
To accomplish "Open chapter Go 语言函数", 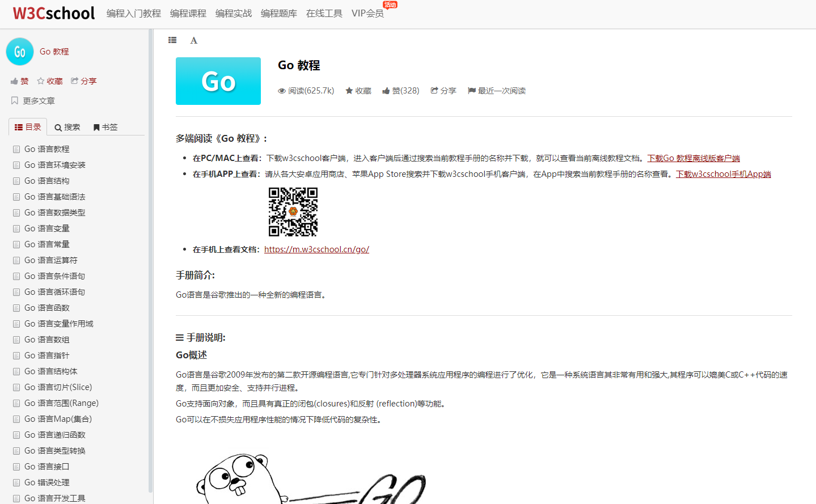I will (x=47, y=308).
